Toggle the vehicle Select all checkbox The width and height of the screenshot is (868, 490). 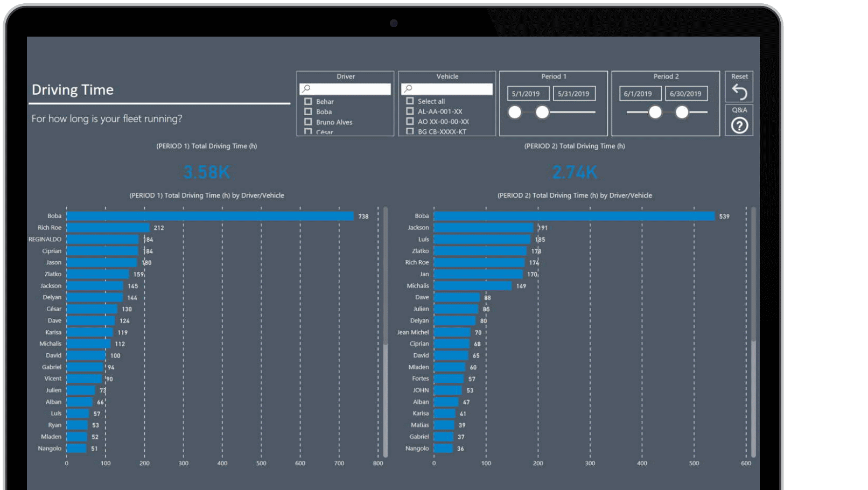click(x=410, y=101)
